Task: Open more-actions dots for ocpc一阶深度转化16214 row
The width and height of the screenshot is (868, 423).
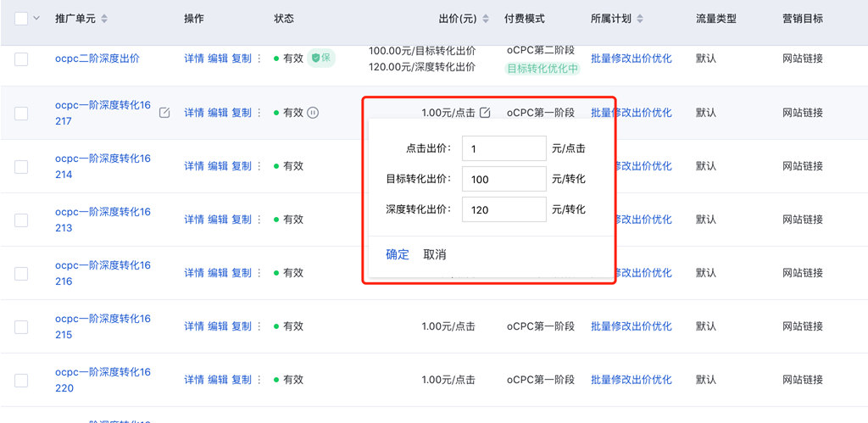Action: pos(259,166)
